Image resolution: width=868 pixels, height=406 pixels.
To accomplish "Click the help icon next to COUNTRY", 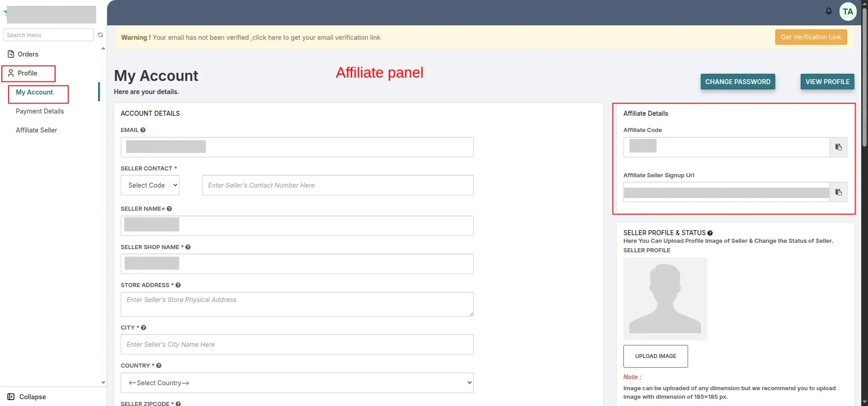I will pyautogui.click(x=159, y=365).
